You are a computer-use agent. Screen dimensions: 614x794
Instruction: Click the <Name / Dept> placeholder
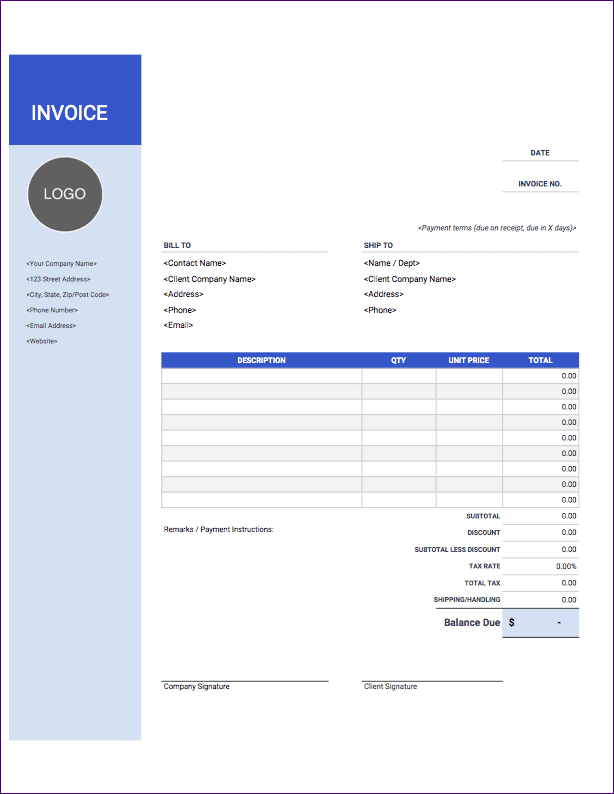tap(392, 263)
